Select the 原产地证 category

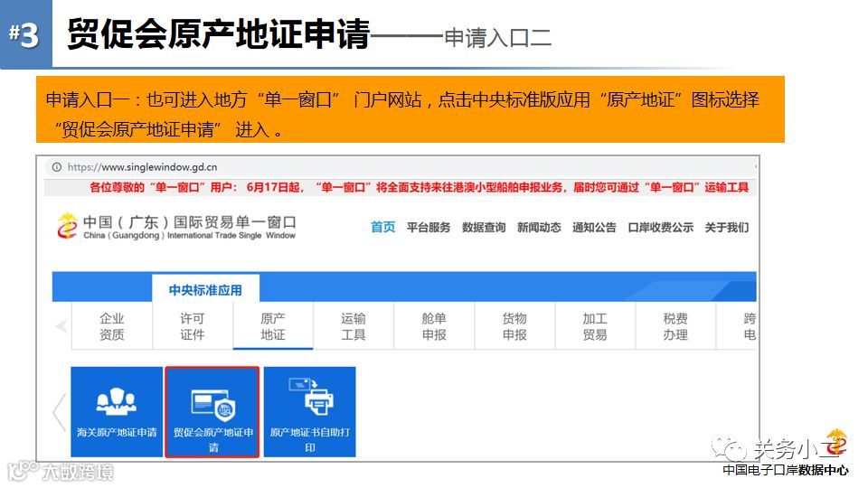(x=273, y=326)
